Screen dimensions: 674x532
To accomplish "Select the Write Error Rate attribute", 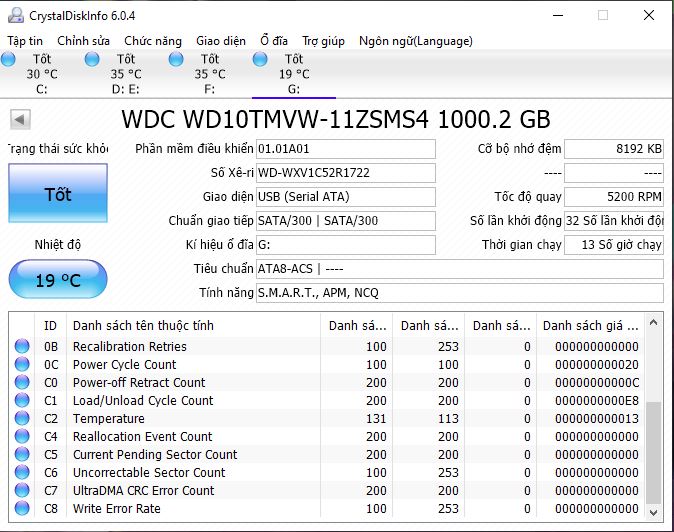I will (x=117, y=509).
